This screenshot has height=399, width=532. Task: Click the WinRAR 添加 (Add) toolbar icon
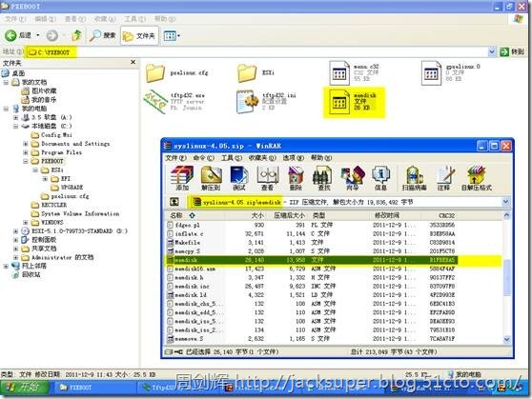[x=182, y=178]
